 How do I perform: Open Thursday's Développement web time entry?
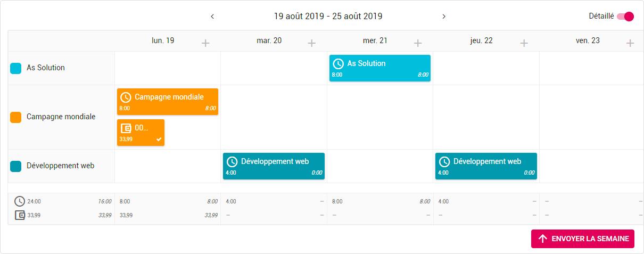486,166
